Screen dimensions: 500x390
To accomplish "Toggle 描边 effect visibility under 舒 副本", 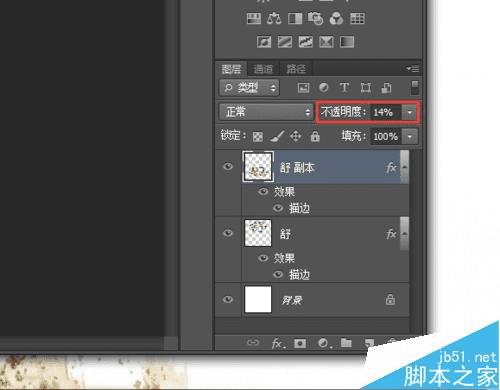I will 278,208.
